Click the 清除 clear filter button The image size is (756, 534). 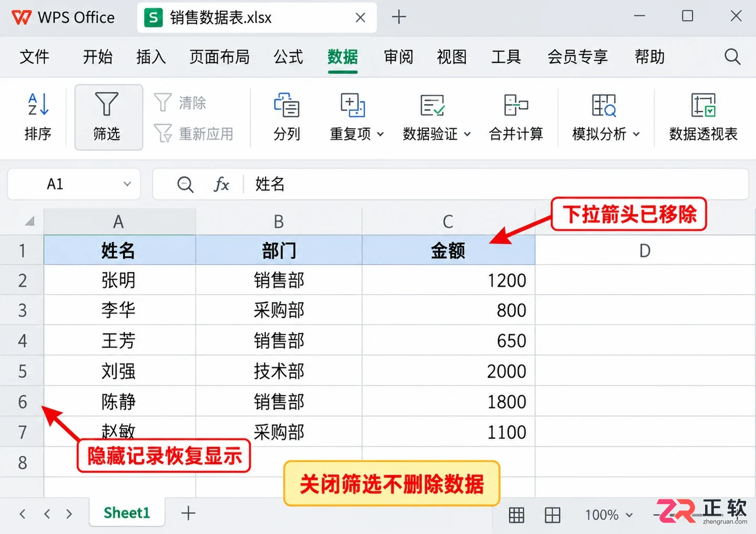(180, 102)
